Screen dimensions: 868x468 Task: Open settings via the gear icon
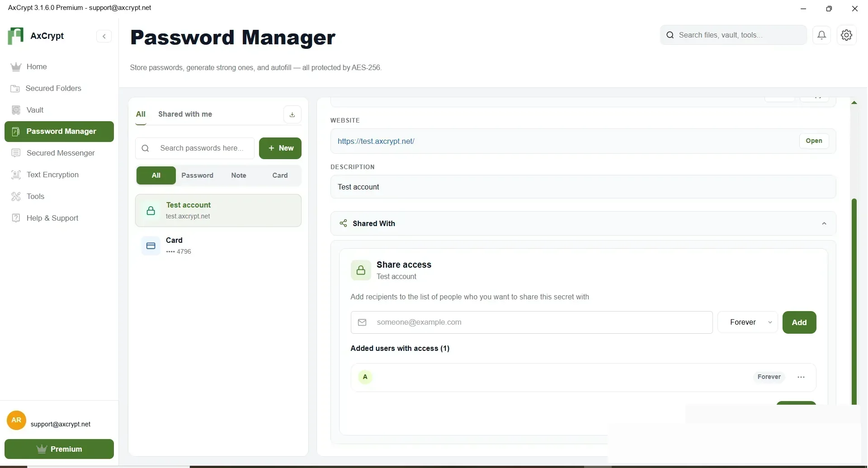click(x=846, y=35)
